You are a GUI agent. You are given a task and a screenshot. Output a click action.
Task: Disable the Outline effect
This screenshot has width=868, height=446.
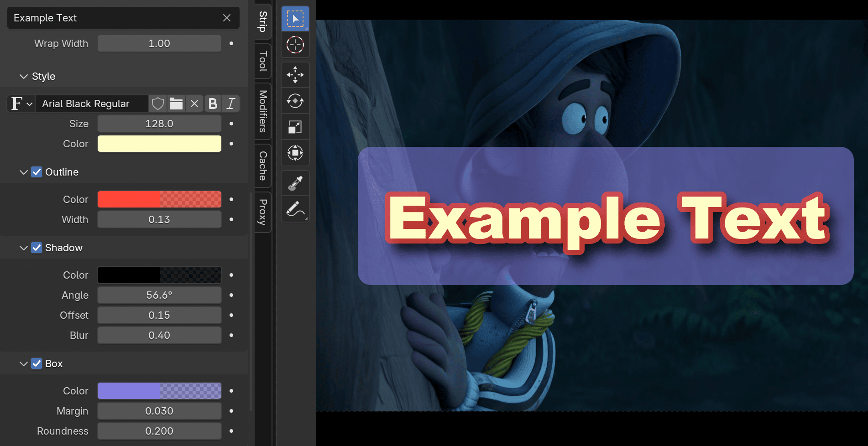click(37, 172)
